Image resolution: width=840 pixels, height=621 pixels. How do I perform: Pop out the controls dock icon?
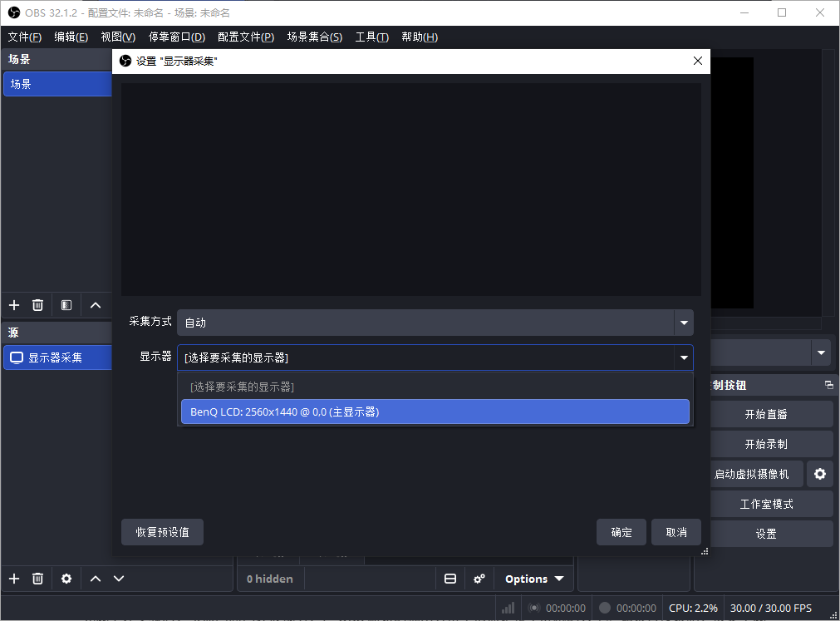click(828, 385)
